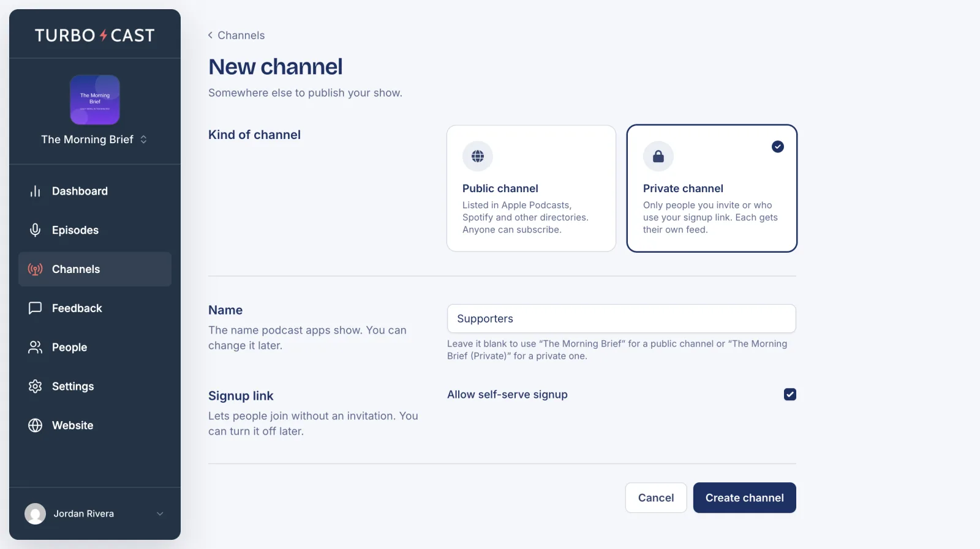This screenshot has height=549, width=980.
Task: Click the New channel heading
Action: click(275, 67)
